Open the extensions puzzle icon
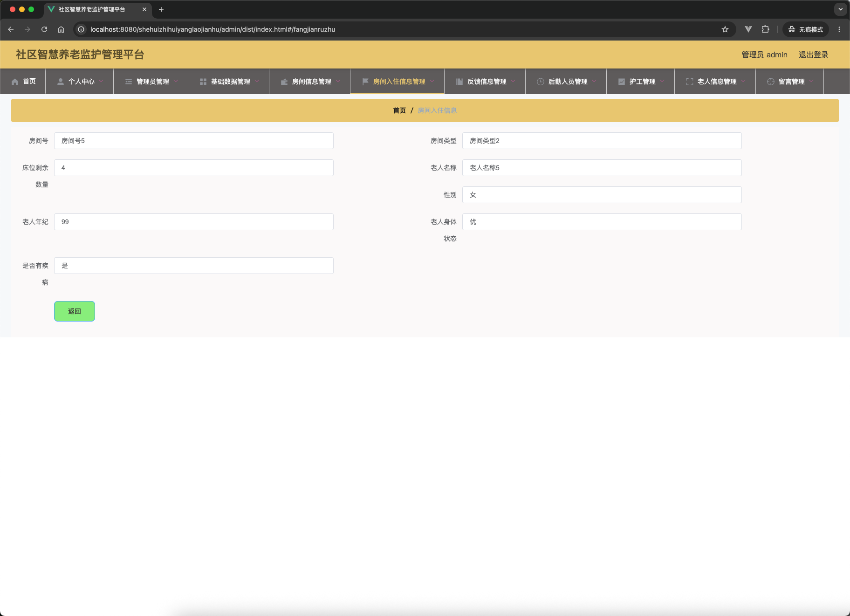Viewport: 850px width, 616px height. coord(765,29)
